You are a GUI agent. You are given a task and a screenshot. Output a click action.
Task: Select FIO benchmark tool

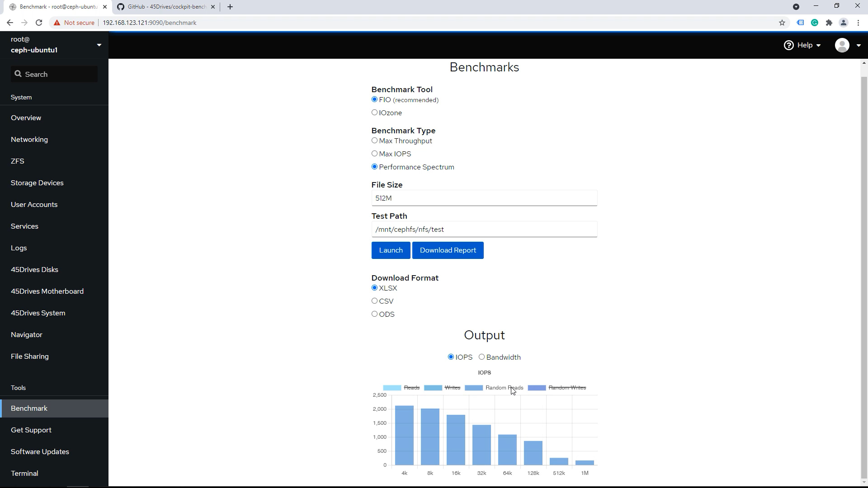click(374, 99)
